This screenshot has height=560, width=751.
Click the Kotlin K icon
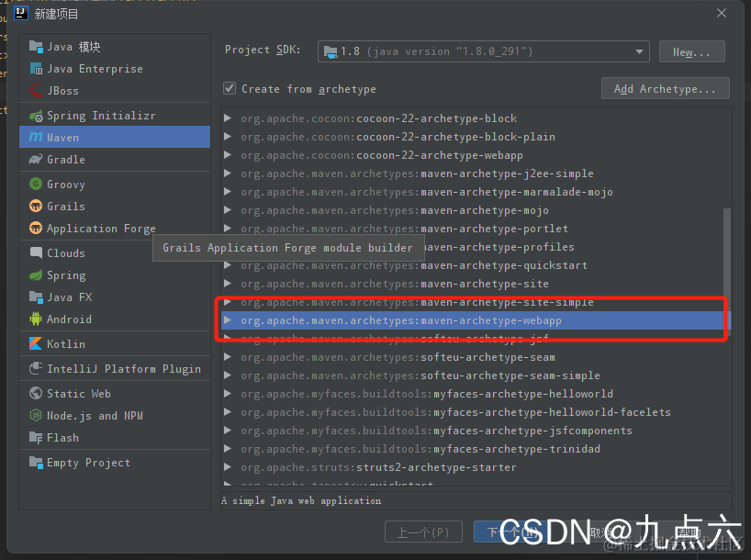coord(36,343)
